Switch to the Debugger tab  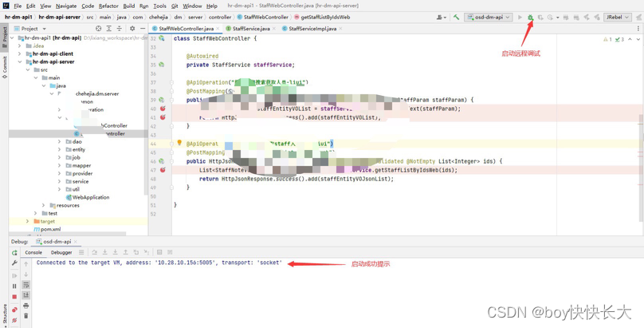tap(61, 252)
